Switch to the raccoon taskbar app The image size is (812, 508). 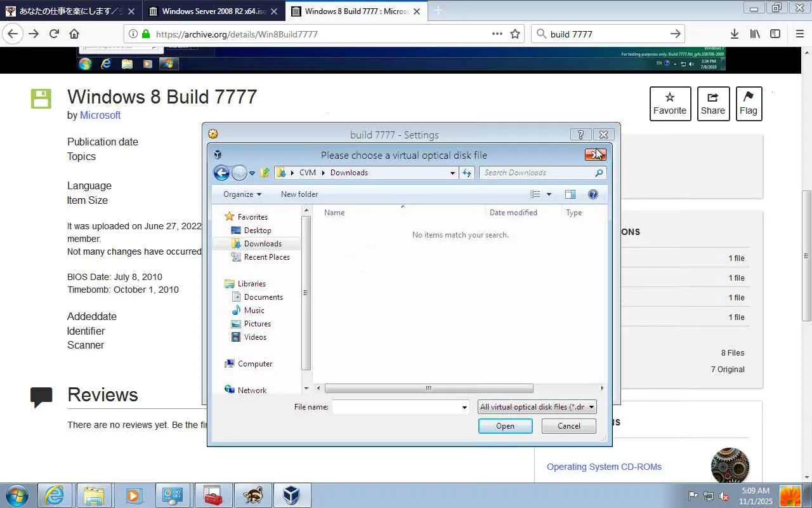[252, 495]
